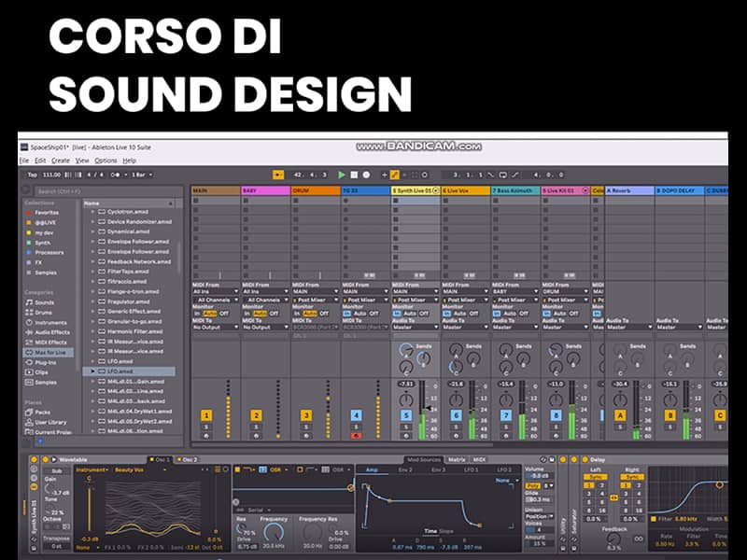Open the 1 Bar quantization dropdown

coord(142,175)
